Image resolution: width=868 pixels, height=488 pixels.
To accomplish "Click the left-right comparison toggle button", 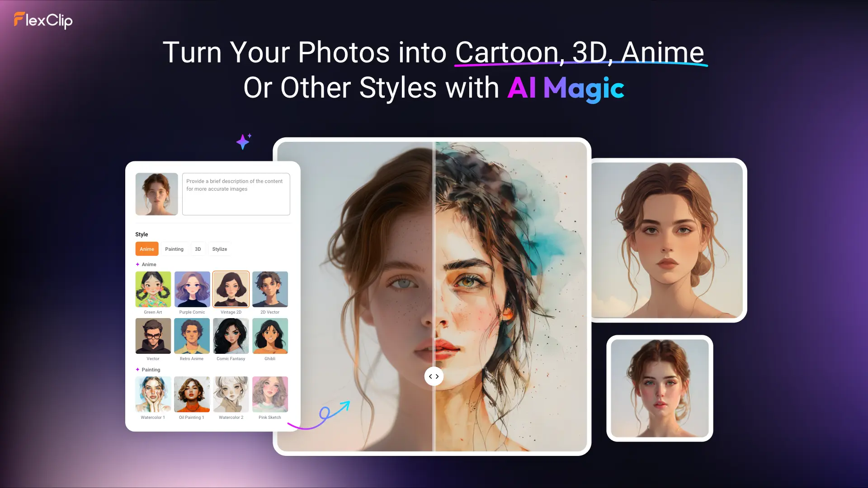I will tap(434, 375).
